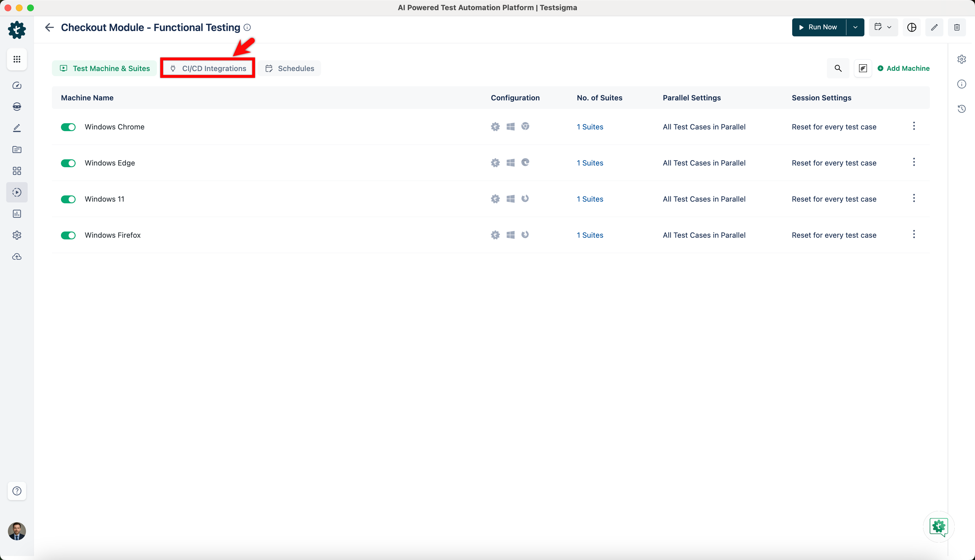The image size is (975, 560).
Task: Expand the schedule dropdown next to Run Now
Action: click(889, 27)
